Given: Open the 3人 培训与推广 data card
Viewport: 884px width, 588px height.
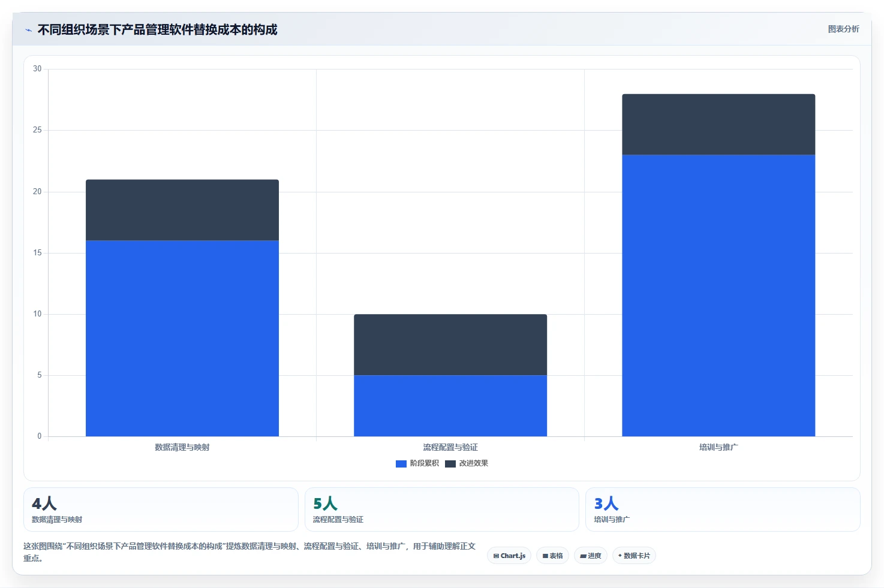Looking at the screenshot, I should [723, 509].
